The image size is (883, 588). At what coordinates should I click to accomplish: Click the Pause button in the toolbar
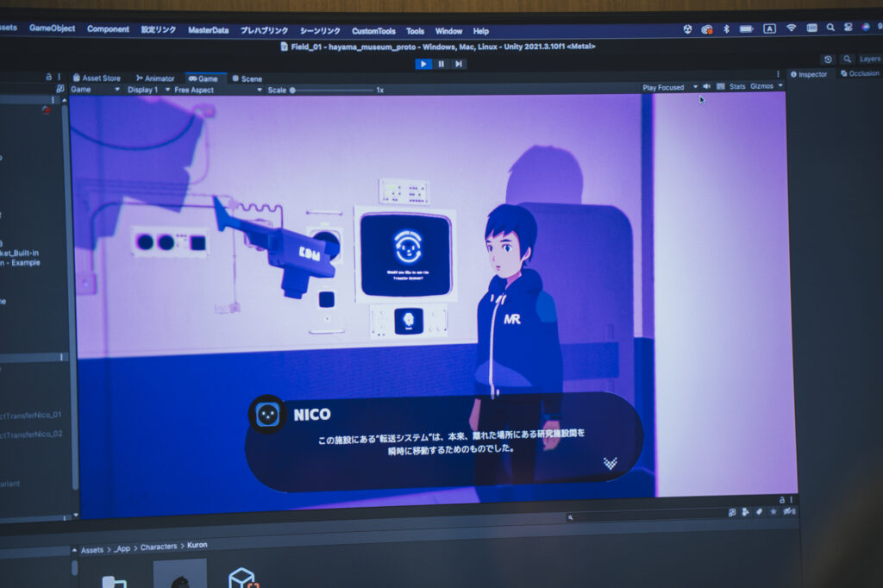click(441, 64)
